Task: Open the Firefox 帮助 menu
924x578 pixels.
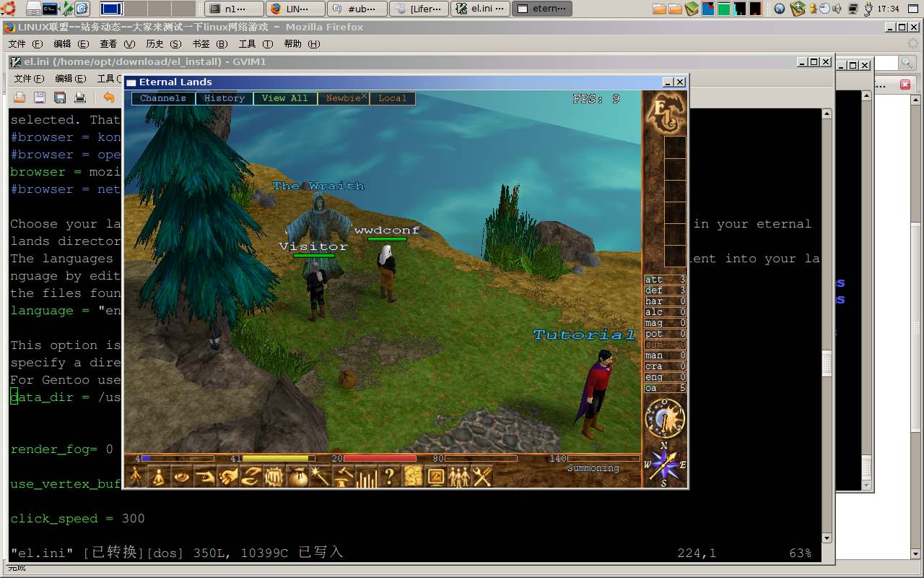Action: 302,44
